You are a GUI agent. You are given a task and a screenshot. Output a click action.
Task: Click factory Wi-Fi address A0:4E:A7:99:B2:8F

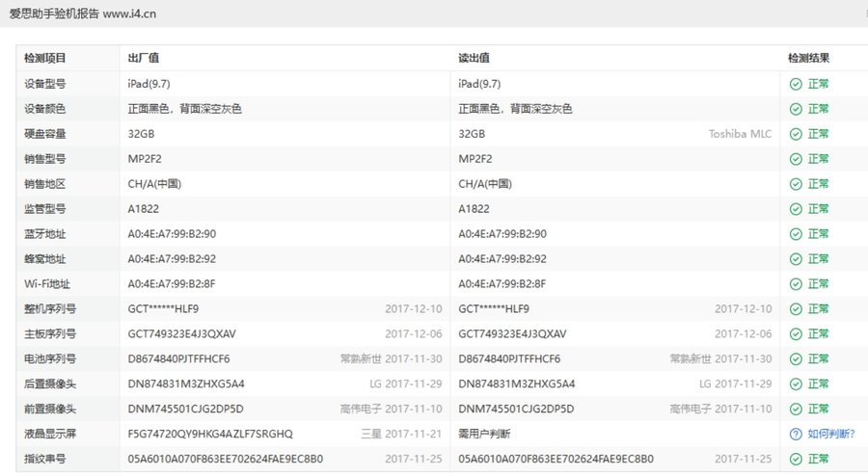pyautogui.click(x=172, y=284)
